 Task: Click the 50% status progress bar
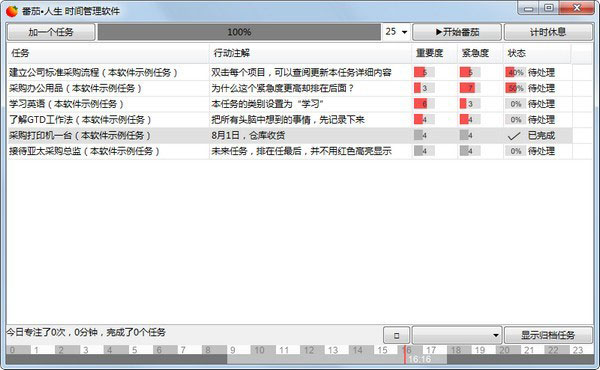point(515,88)
